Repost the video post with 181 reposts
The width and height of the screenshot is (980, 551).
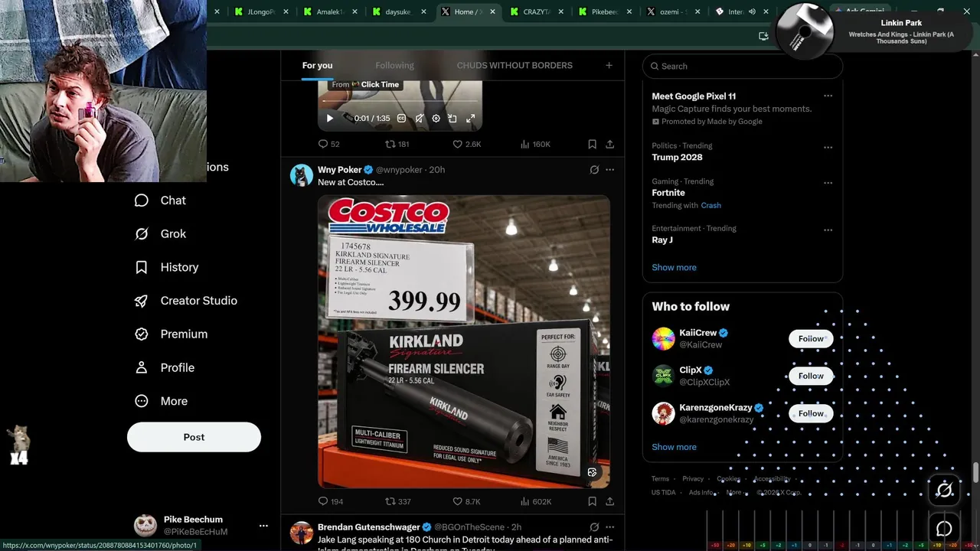397,144
